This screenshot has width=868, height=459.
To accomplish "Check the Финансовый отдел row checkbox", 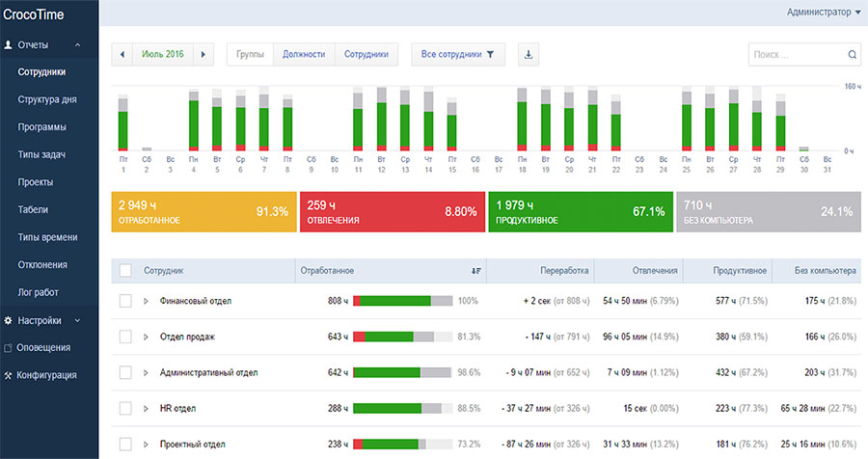I will (x=125, y=301).
